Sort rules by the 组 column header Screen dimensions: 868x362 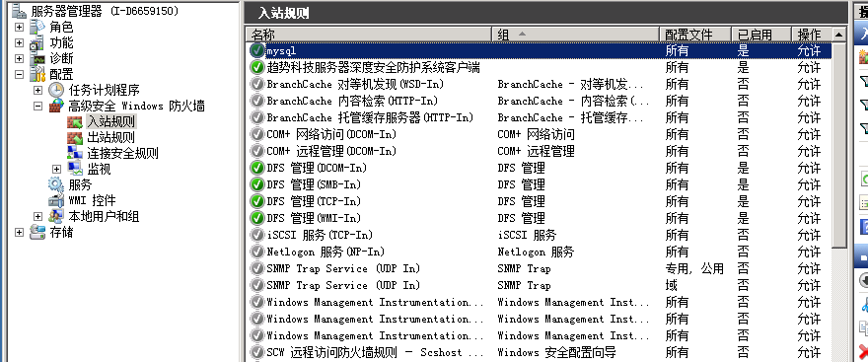576,35
